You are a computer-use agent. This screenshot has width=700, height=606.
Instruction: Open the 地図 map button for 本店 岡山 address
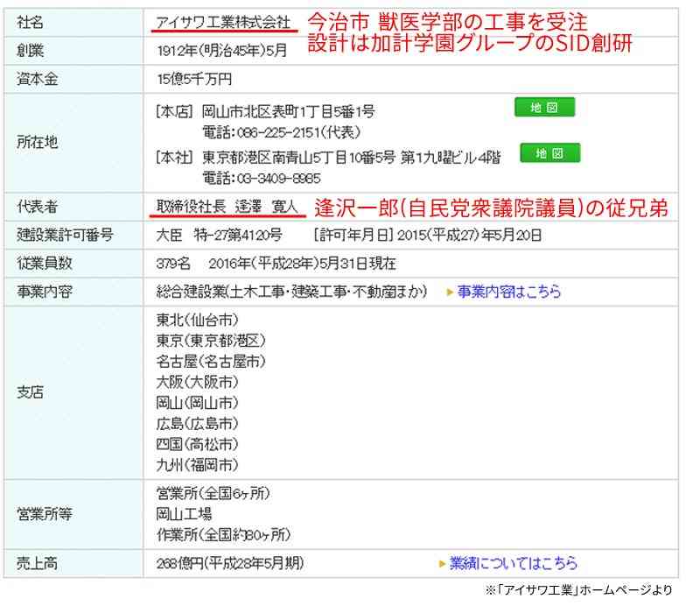[x=544, y=107]
